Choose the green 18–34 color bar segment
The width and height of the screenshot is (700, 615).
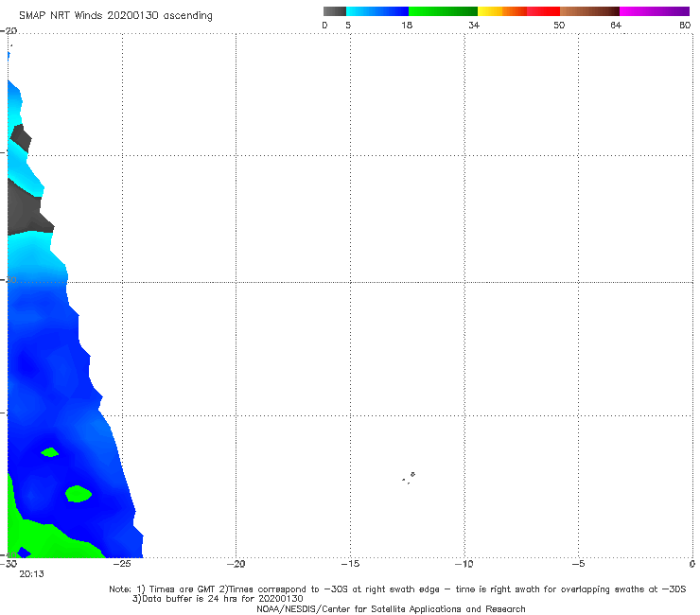(443, 11)
